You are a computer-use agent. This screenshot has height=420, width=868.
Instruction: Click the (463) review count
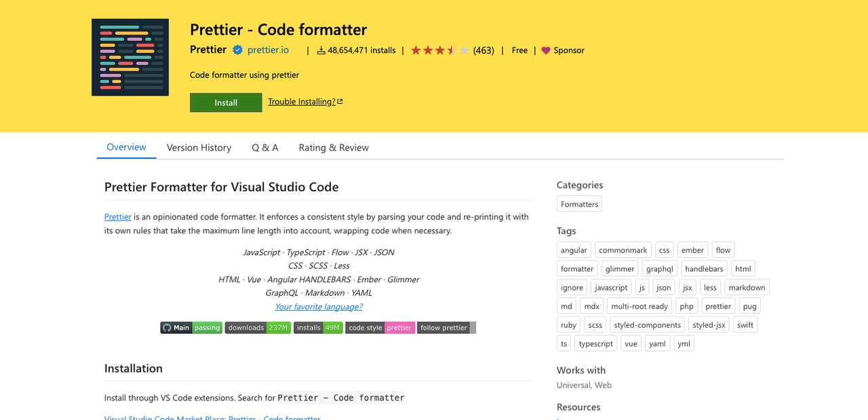point(484,50)
